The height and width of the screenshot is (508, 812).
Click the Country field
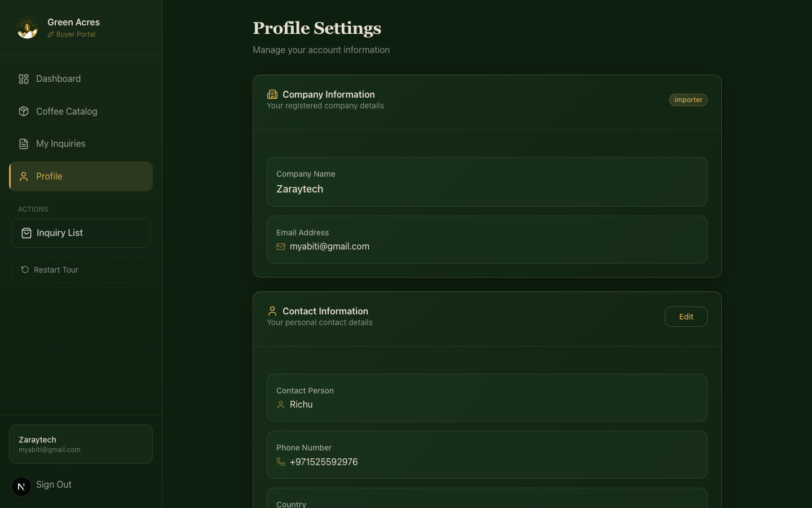(487, 498)
